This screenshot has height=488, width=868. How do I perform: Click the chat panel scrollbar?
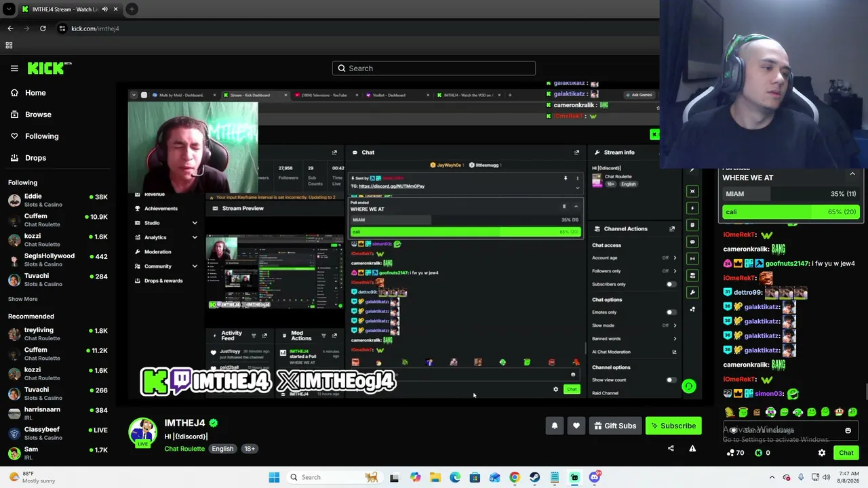(x=865, y=392)
